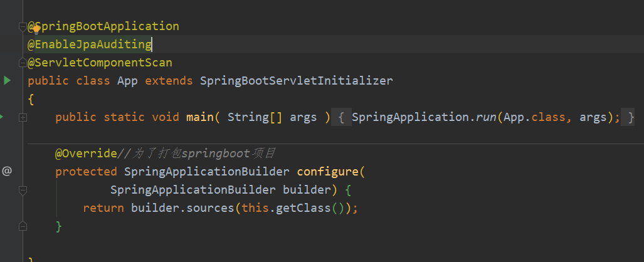
Task: Click fold end marker at configure closing brace
Action: [x=23, y=226]
